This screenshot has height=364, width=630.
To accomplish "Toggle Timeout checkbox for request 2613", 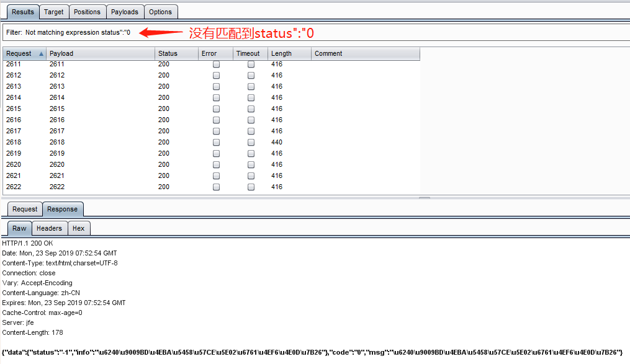I will tap(251, 87).
